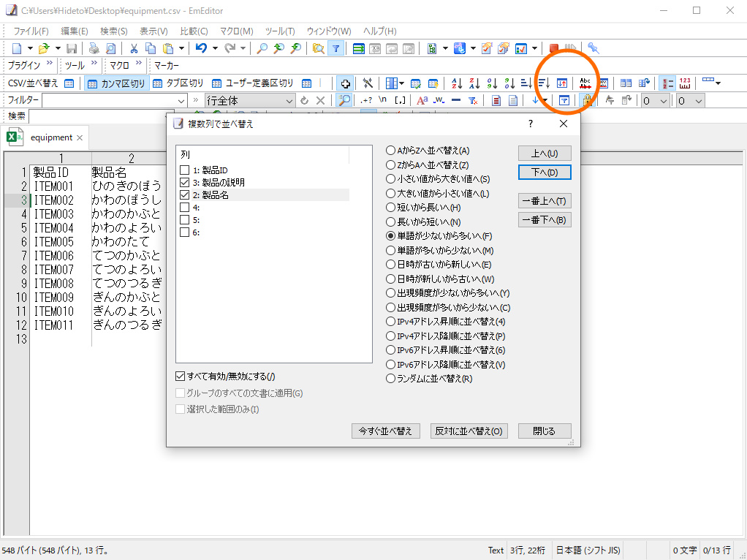Click the 今すぐ並べ替え button
Image resolution: width=747 pixels, height=560 pixels.
point(385,431)
